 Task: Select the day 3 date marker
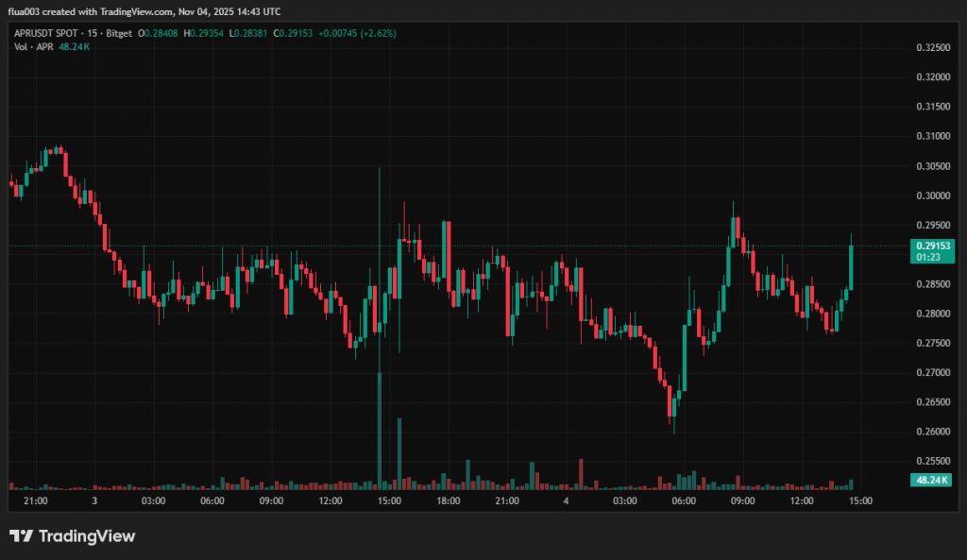(x=94, y=501)
